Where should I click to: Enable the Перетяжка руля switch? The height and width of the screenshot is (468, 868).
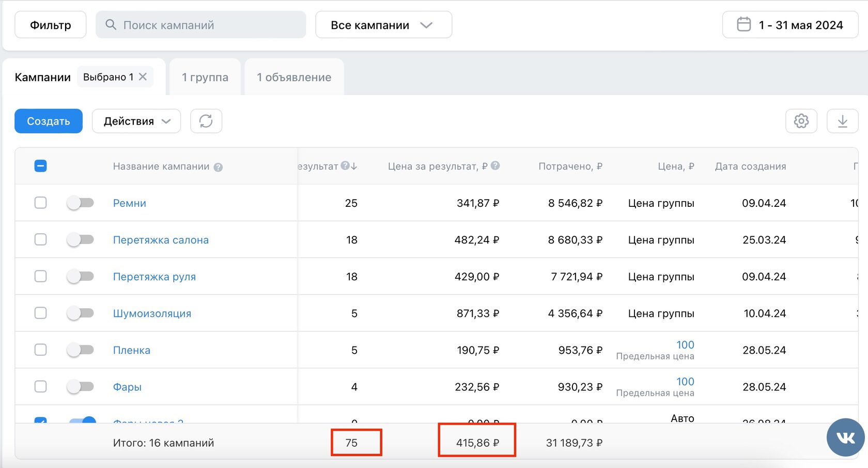point(80,276)
